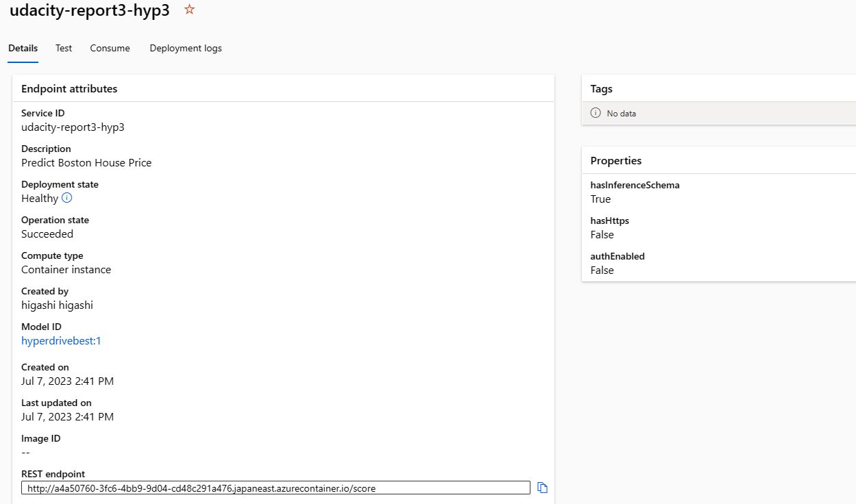Viewport: 856px width, 504px height.
Task: Select the REST endpoint URL text field
Action: (x=274, y=487)
